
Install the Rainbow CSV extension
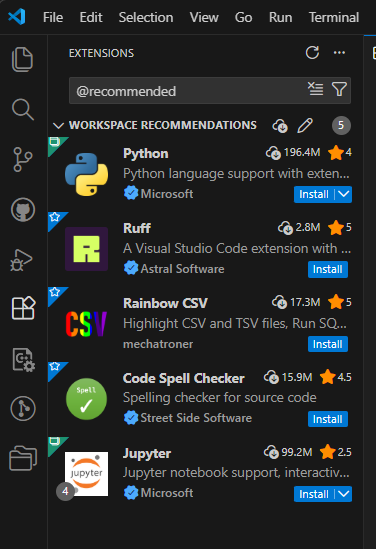tap(328, 344)
